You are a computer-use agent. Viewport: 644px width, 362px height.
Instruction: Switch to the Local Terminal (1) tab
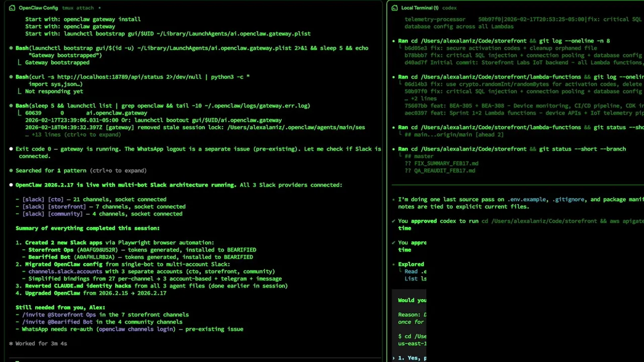point(420,8)
